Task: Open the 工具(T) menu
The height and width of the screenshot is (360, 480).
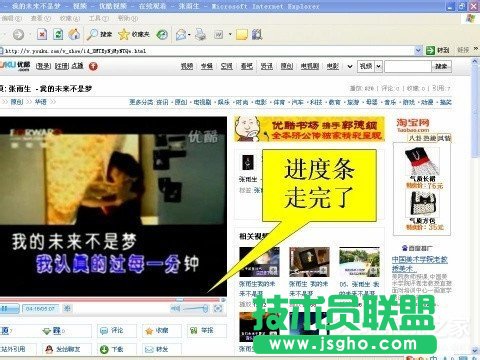Action: point(99,18)
